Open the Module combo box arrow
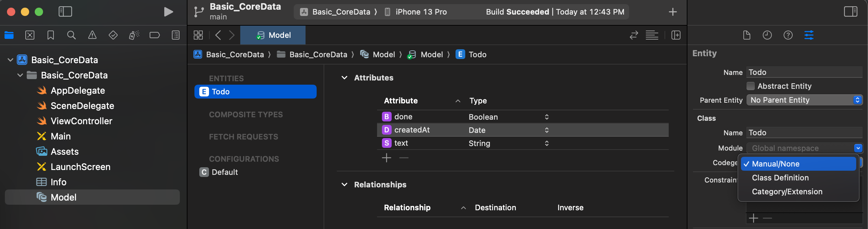The image size is (868, 229). (x=858, y=148)
